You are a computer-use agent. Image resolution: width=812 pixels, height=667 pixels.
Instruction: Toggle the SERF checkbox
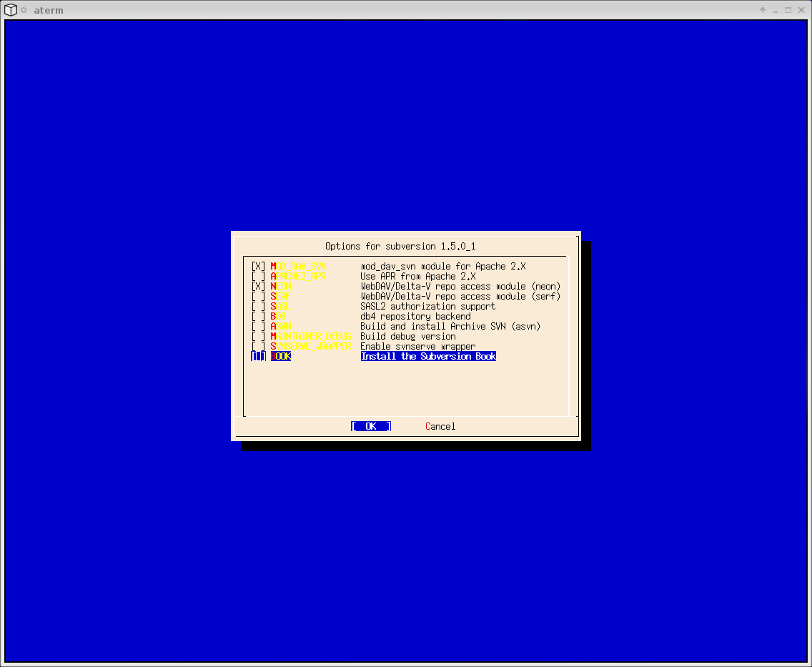(x=258, y=296)
